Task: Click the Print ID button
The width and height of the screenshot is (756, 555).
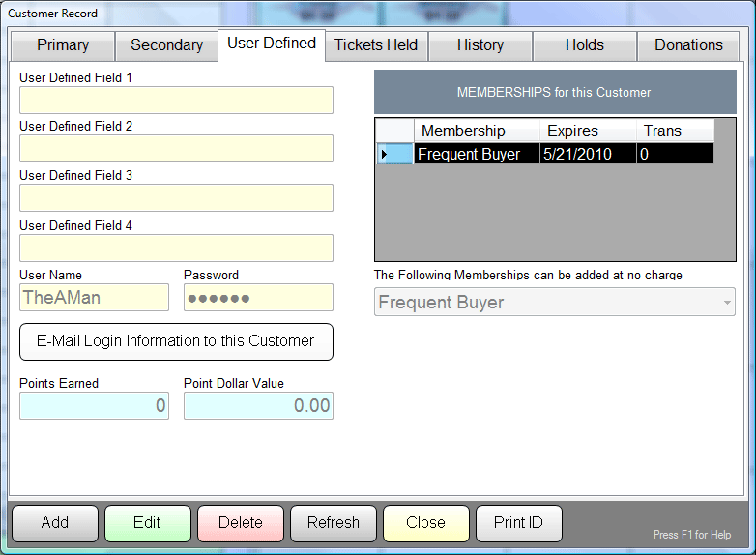Action: pyautogui.click(x=519, y=523)
